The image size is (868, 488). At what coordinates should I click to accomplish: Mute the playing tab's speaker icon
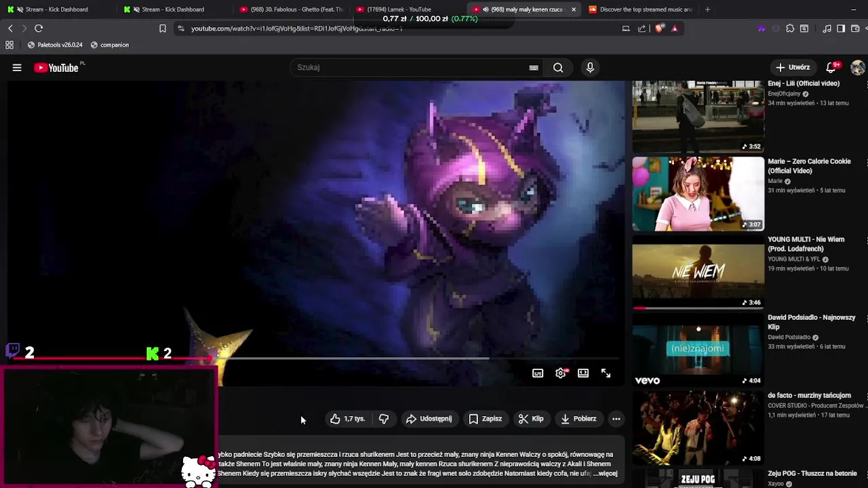point(486,9)
